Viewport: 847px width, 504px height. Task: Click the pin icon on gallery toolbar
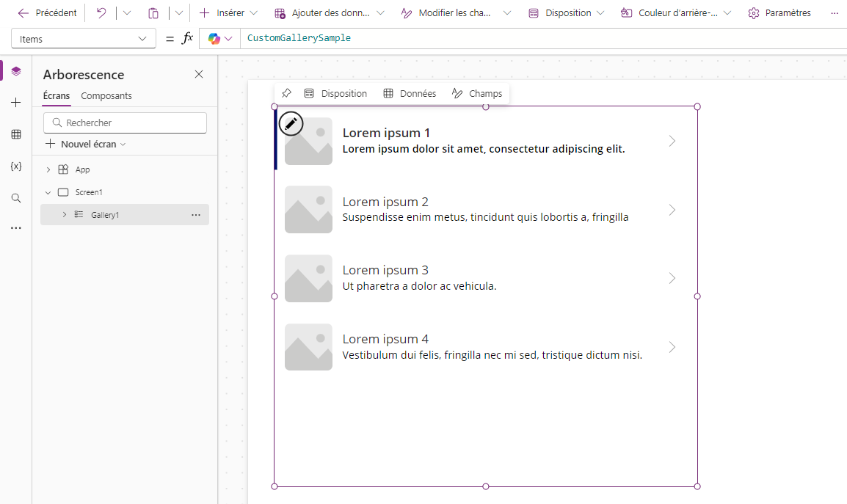click(287, 93)
